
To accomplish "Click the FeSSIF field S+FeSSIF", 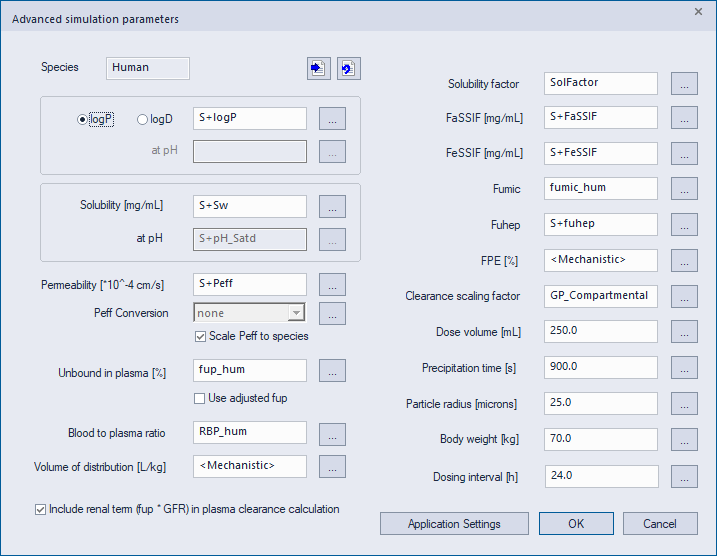I will [x=601, y=153].
